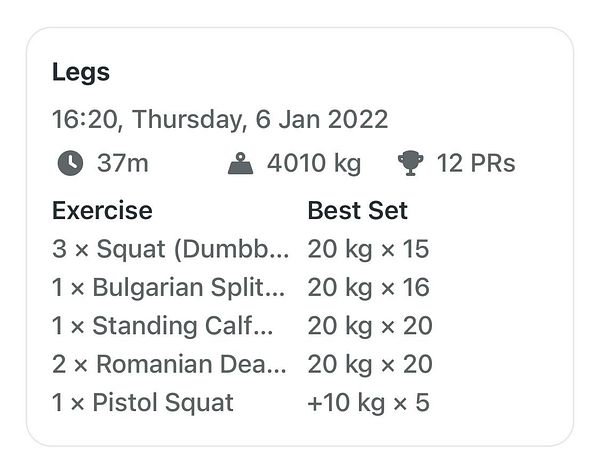
Task: Click the trophy PRs icon
Action: pos(411,163)
